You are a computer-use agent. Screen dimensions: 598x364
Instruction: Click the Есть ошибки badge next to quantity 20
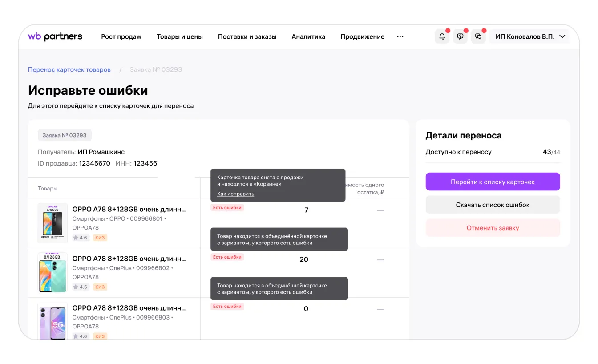227,257
